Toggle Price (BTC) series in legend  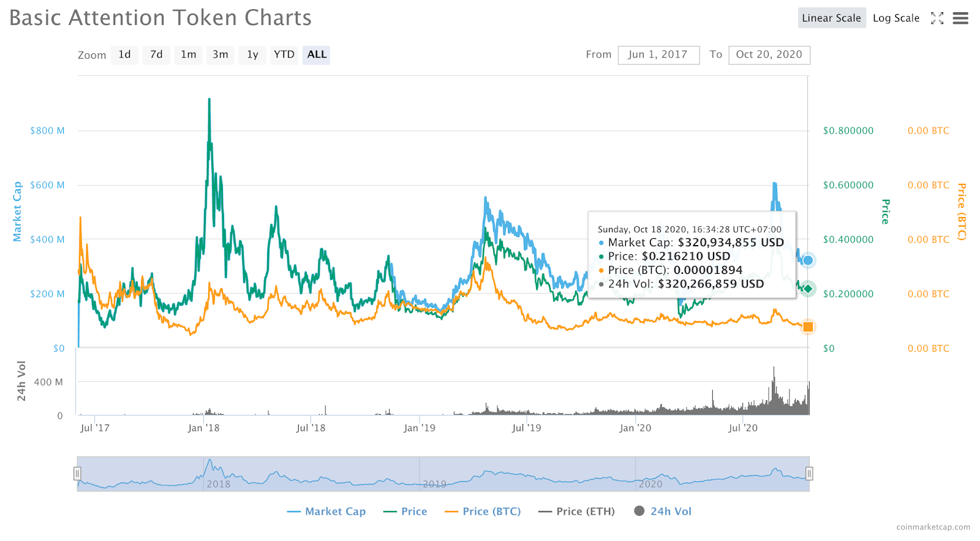coord(483,512)
